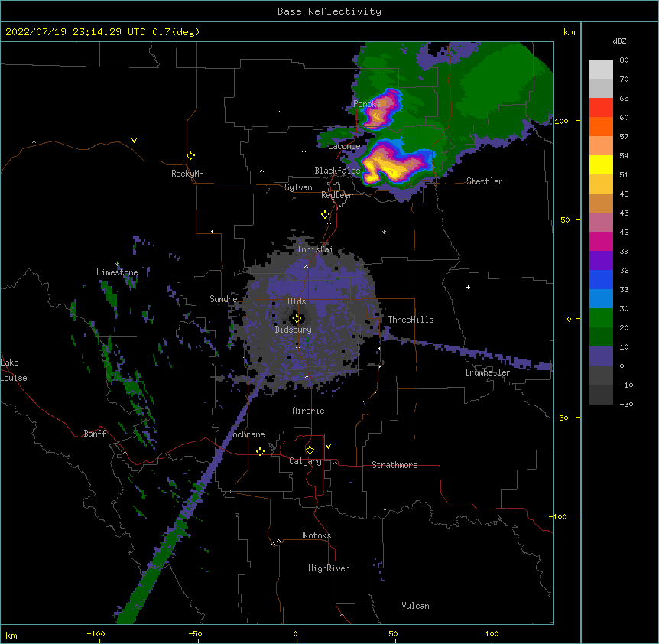Click the Cochrane city label
Image resolution: width=659 pixels, height=644 pixels.
[x=246, y=434]
